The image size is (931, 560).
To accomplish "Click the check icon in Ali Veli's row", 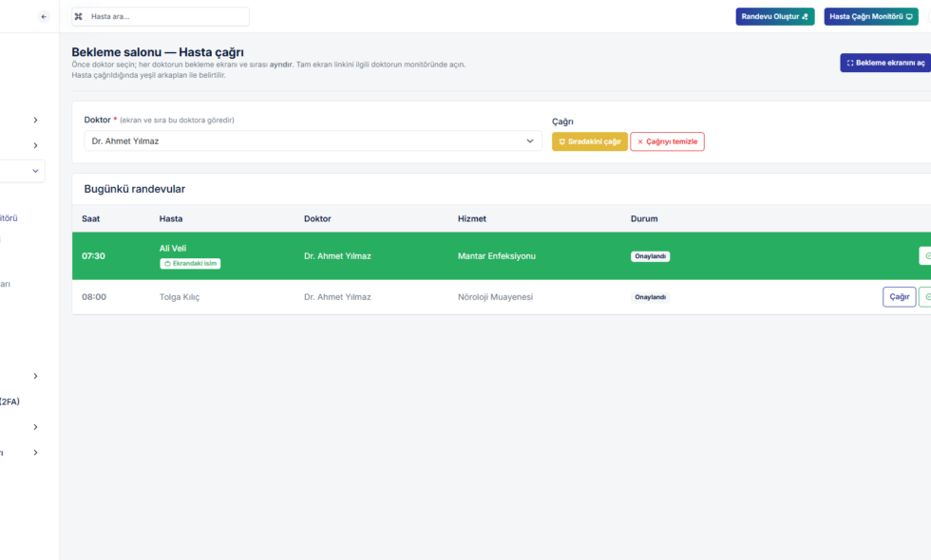I will coord(926,256).
